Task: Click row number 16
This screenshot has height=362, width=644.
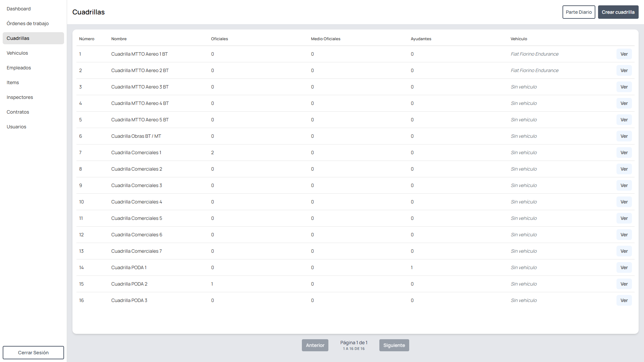Action: coord(82,300)
